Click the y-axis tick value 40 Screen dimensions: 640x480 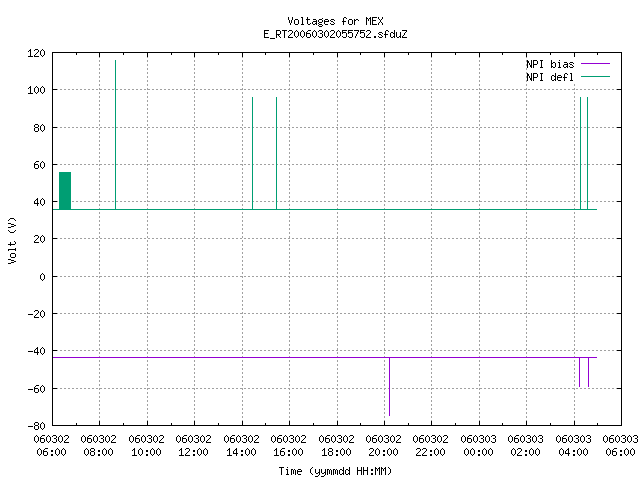(x=39, y=202)
